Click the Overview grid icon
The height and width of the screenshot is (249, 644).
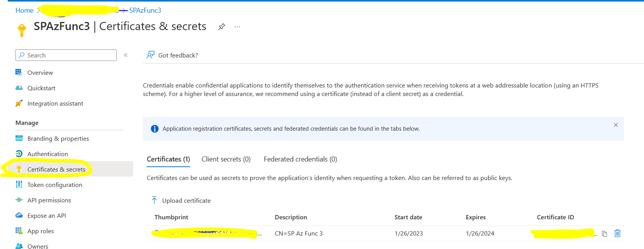(19, 72)
